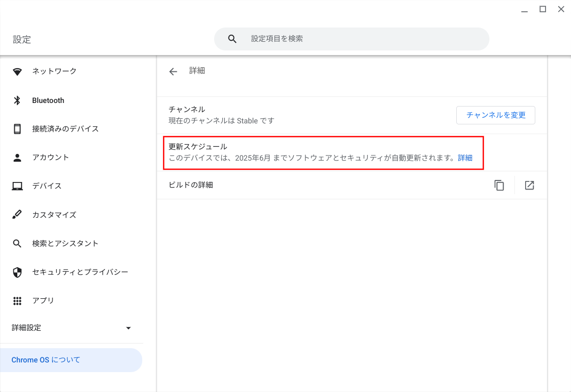571x392 pixels.
Task: Click the account person icon
Action: (x=17, y=158)
